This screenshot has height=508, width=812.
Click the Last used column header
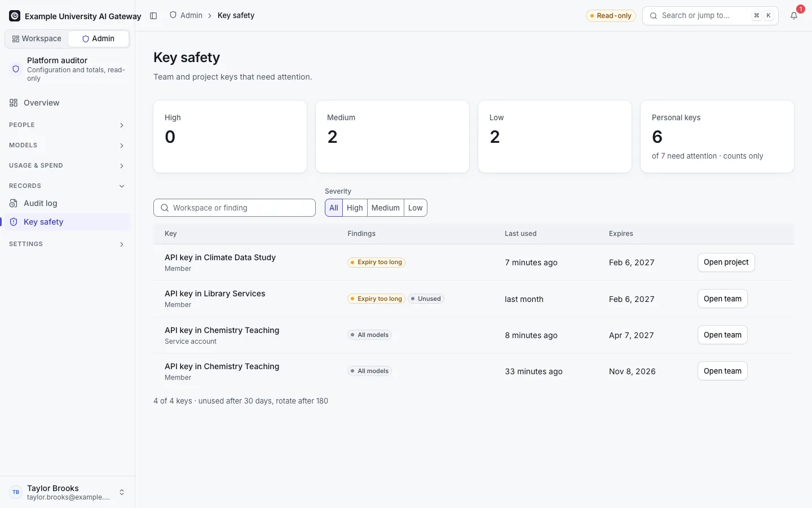520,234
